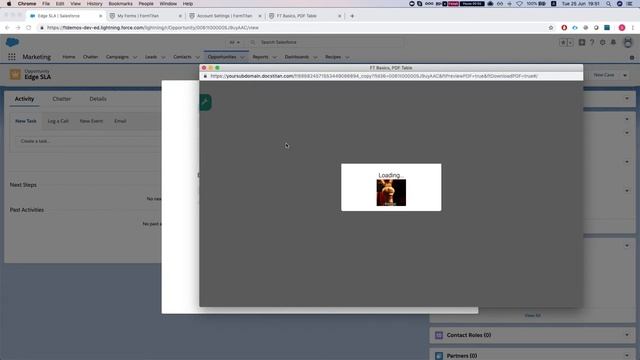Screen dimensions: 640x360
Task: Click the New Case button
Action: 604,75
